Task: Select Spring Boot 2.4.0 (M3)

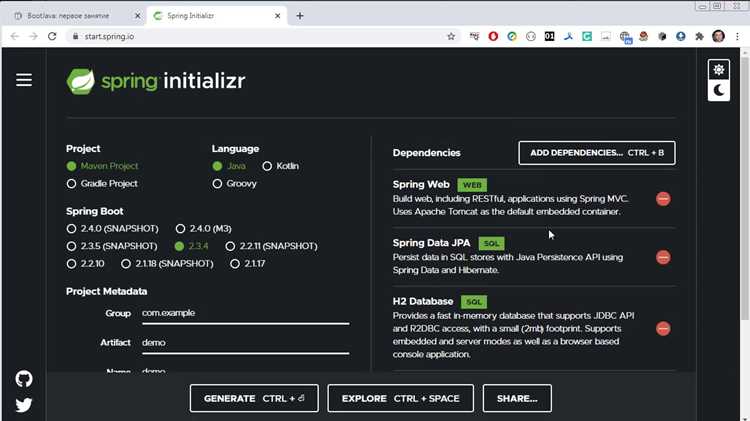Action: 180,229
